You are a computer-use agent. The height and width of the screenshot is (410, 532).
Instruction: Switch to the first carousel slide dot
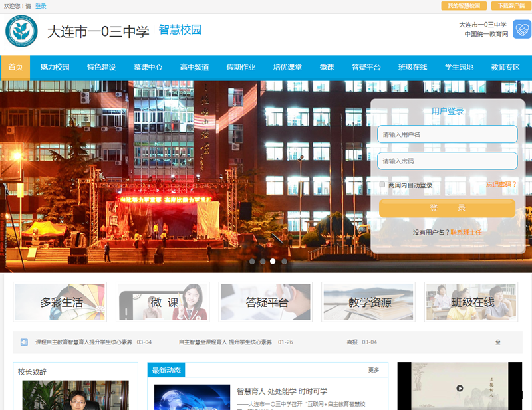[x=251, y=262]
